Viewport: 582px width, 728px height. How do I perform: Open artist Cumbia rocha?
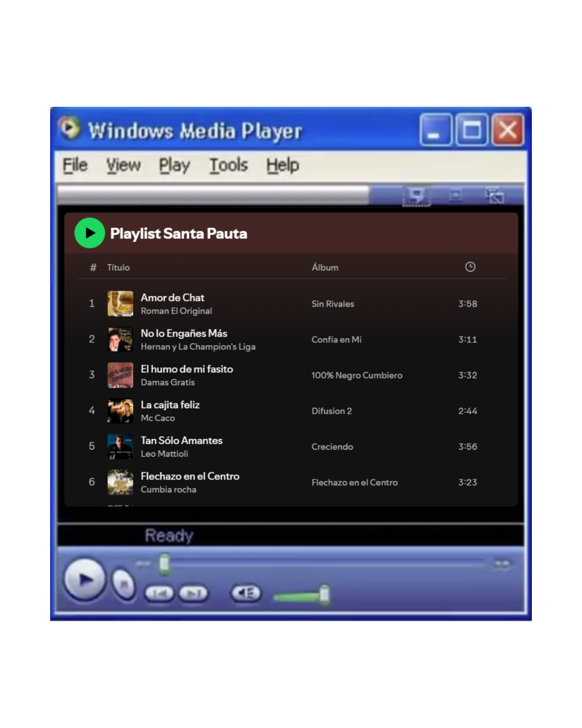[169, 490]
